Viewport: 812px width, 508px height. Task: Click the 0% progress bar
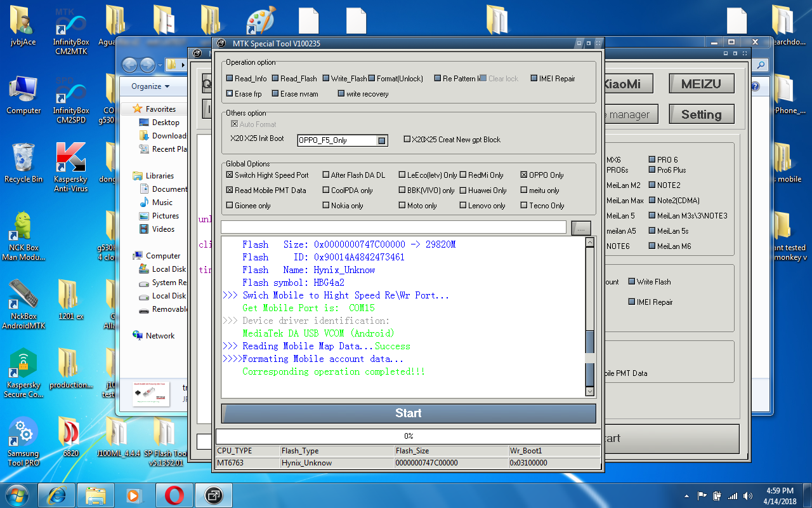click(408, 436)
